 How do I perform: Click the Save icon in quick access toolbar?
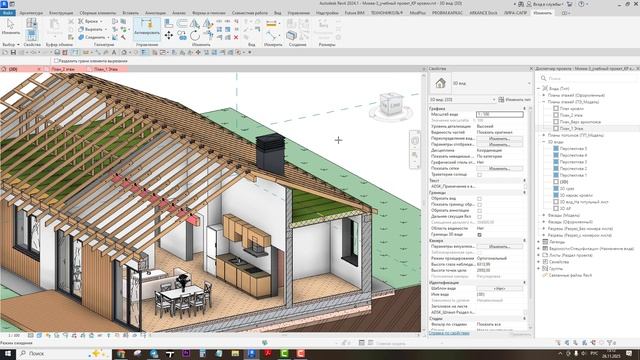13,52
